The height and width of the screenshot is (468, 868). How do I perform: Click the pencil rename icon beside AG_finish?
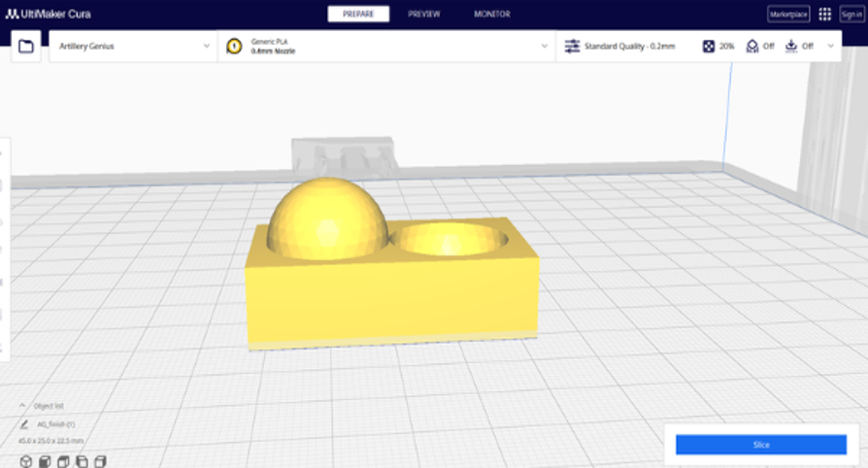(x=24, y=424)
